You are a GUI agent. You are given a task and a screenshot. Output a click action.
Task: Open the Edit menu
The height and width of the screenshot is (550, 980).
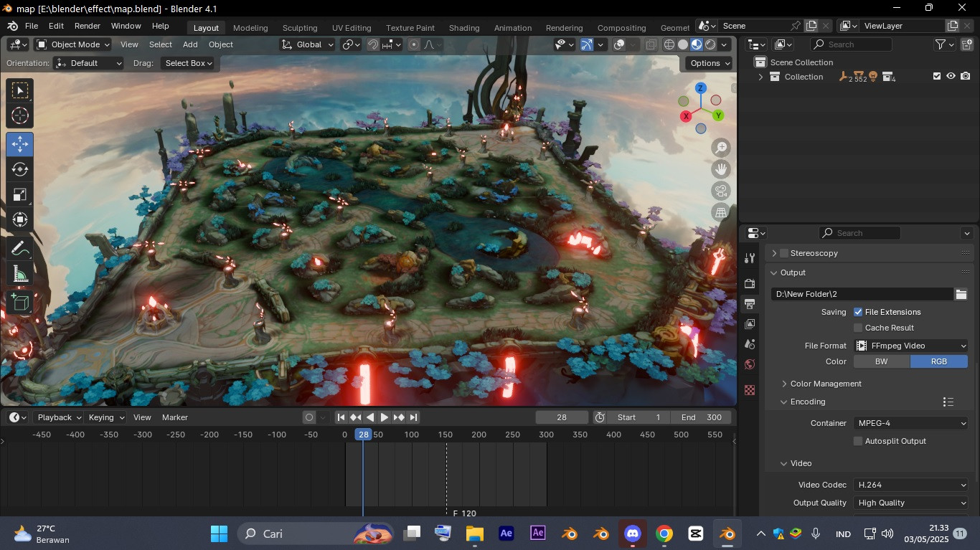56,26
